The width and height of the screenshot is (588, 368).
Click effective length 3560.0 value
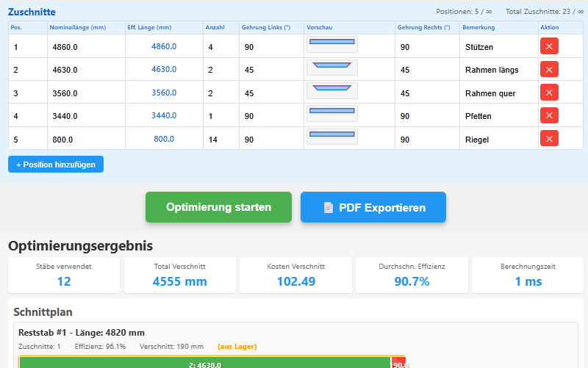(x=164, y=93)
